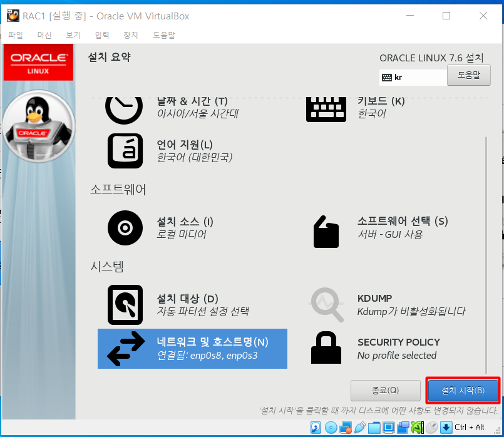This screenshot has width=504, height=437.
Task: Select 설치 소스 (I) label
Action: coord(185,222)
